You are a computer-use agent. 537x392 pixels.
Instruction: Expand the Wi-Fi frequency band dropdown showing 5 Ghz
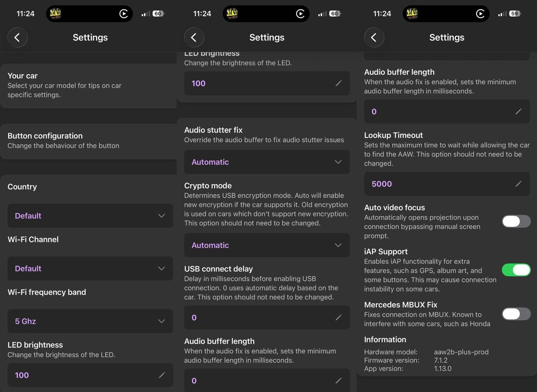pyautogui.click(x=90, y=321)
